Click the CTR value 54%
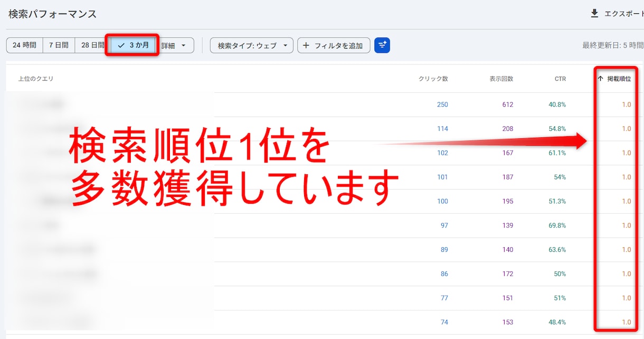The image size is (644, 339). point(560,177)
